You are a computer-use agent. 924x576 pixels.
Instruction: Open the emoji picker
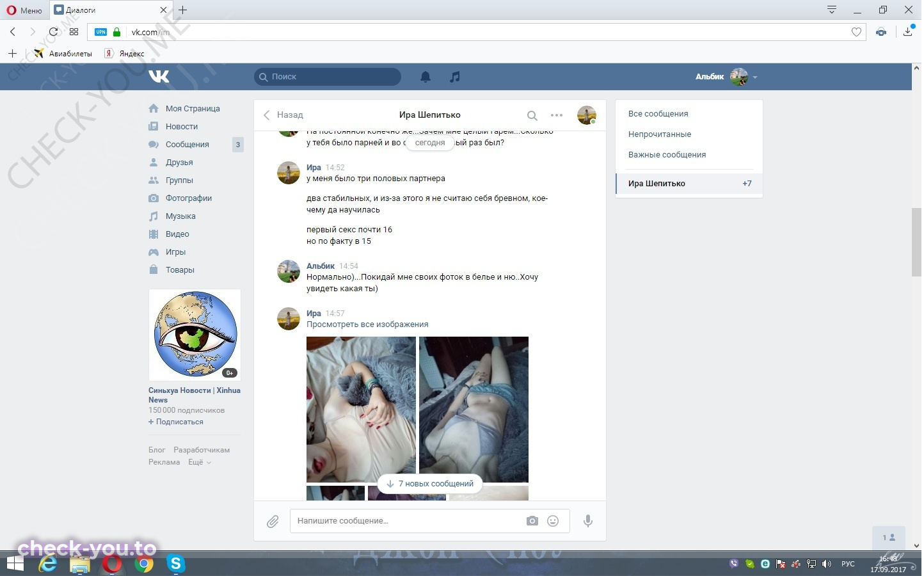tap(553, 521)
